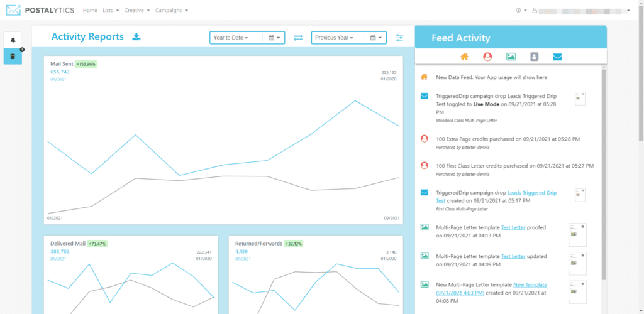Screen dimensions: 644x314
Task: Open the help question mark menu
Action: point(521,10)
